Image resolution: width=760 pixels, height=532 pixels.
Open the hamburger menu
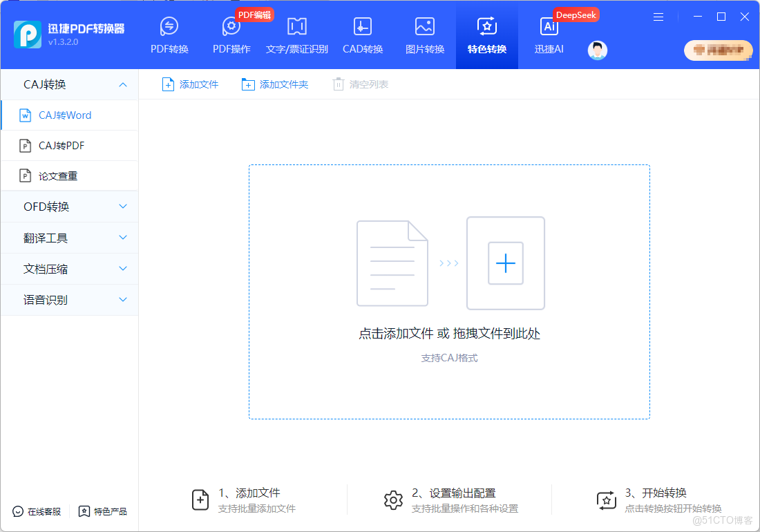tap(658, 17)
